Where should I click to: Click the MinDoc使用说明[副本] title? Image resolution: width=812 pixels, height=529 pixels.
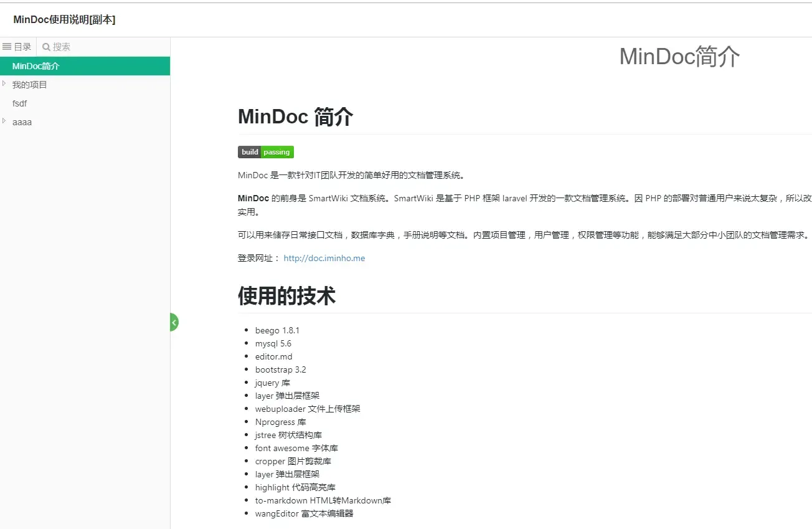click(64, 19)
